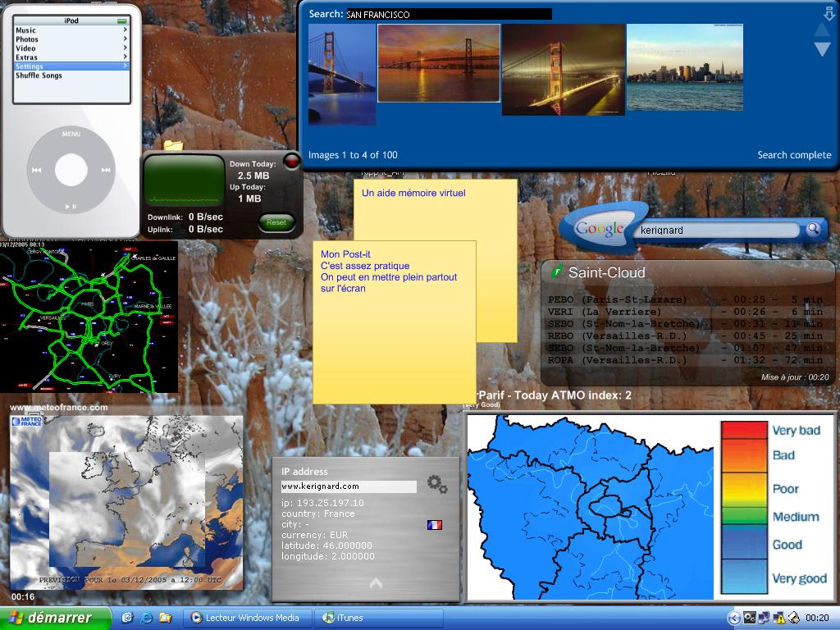Screen dimensions: 840x630
Task: Click the green bandwidth graph display
Action: 185,180
